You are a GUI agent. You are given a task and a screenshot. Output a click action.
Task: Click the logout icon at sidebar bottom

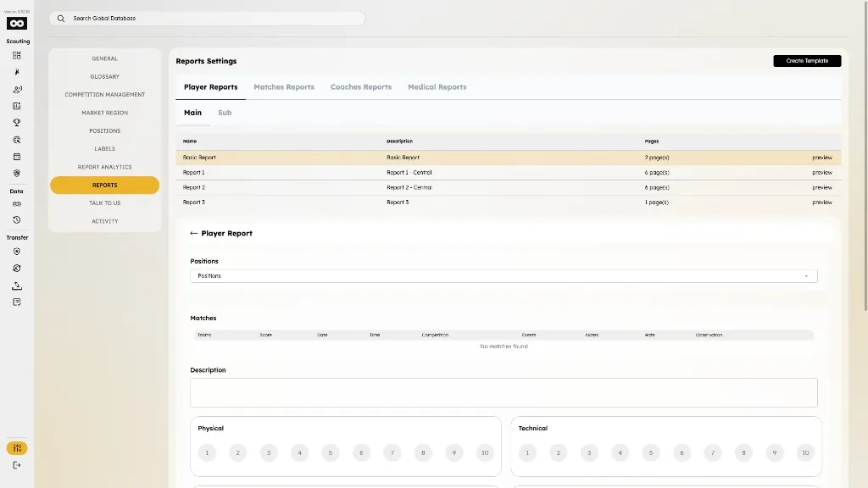point(17,465)
